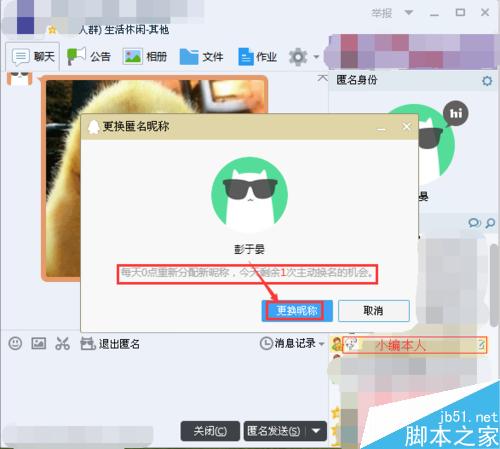The height and width of the screenshot is (449, 500).
Task: Click the scissors screenshot icon
Action: [x=62, y=343]
